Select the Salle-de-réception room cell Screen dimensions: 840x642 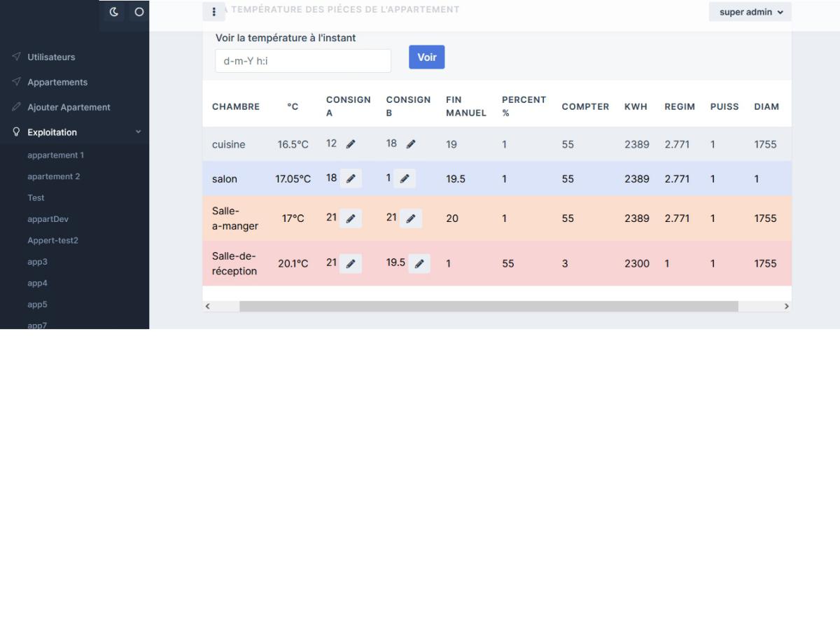[x=234, y=264]
